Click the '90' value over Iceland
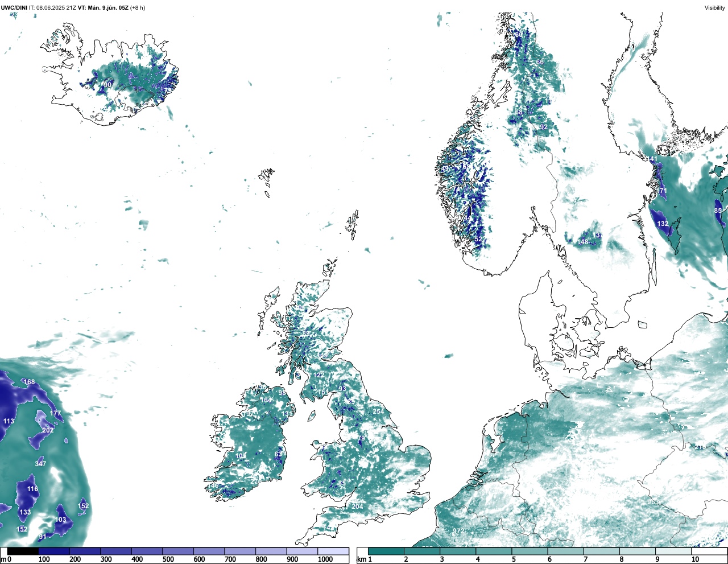The width and height of the screenshot is (728, 564). tap(107, 85)
